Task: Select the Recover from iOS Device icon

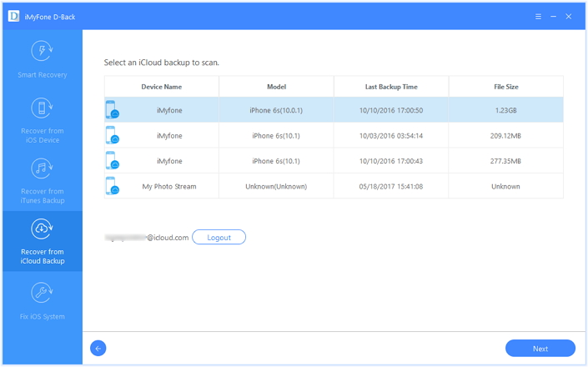Action: [x=42, y=108]
